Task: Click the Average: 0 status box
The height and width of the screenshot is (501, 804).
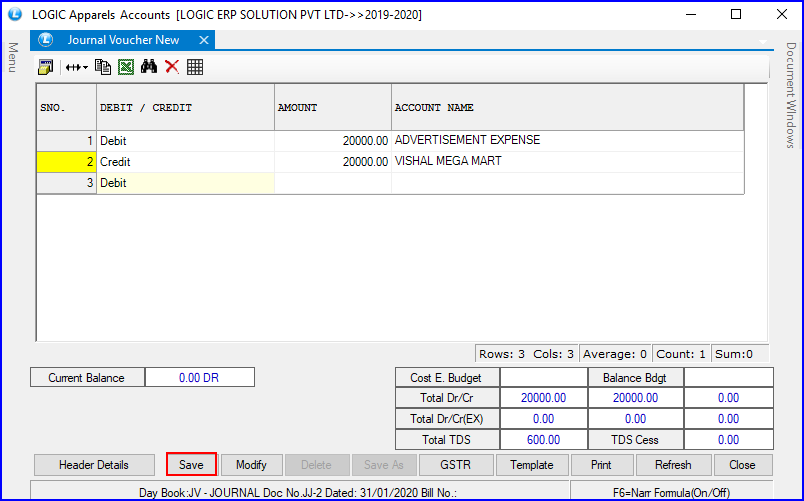Action: tap(615, 354)
